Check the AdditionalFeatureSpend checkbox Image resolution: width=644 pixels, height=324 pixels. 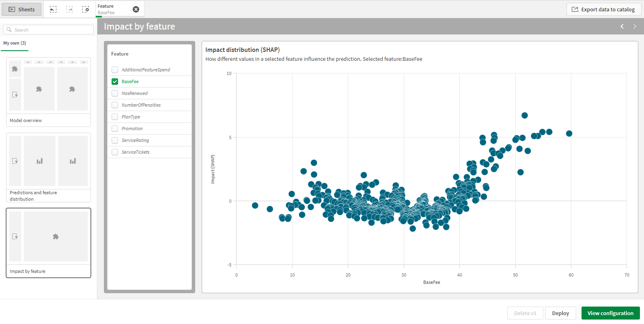[x=115, y=70]
